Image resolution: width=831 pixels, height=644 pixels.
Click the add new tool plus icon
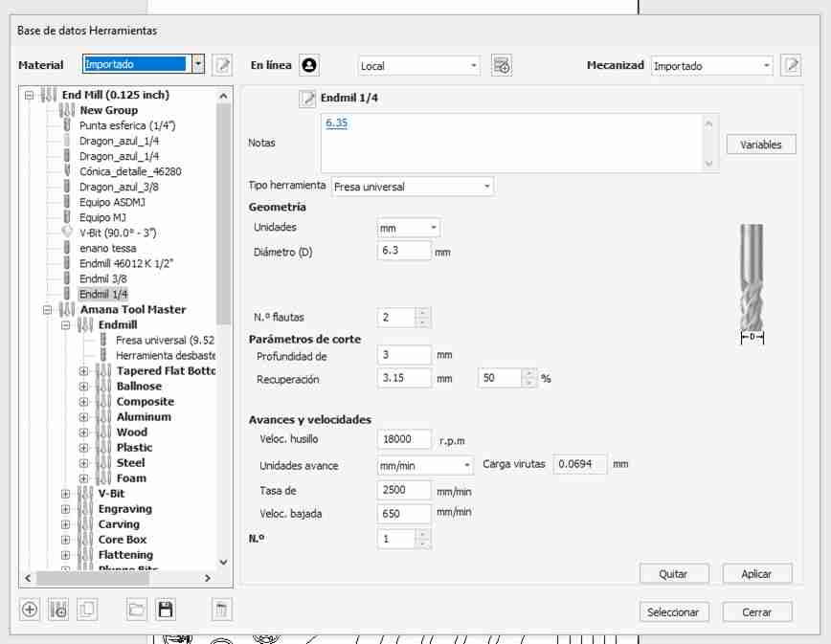[x=30, y=610]
